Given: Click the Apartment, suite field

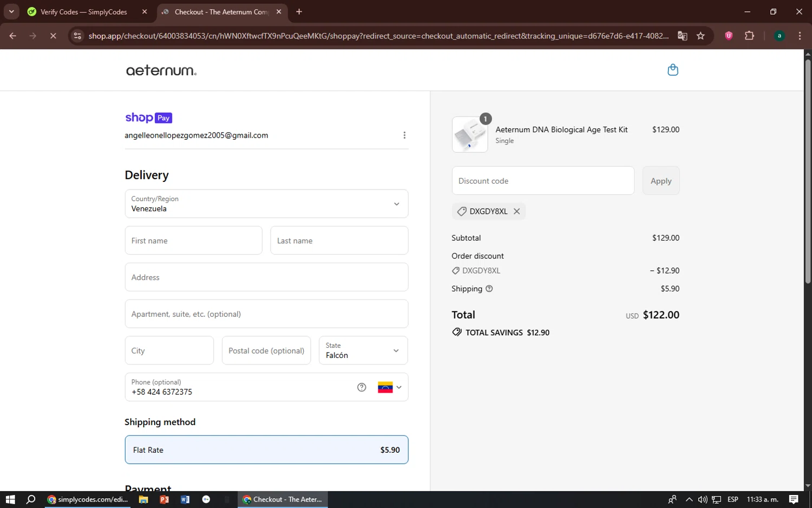Looking at the screenshot, I should pyautogui.click(x=266, y=314).
